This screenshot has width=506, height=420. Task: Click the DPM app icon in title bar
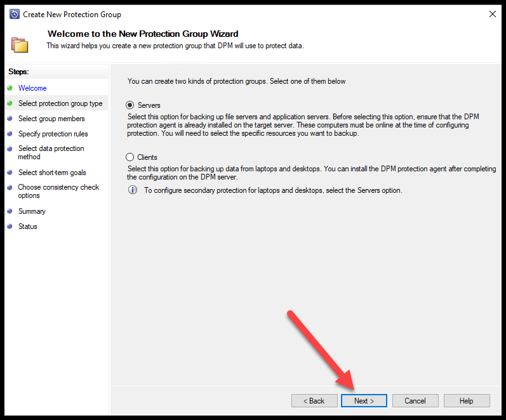tap(15, 14)
